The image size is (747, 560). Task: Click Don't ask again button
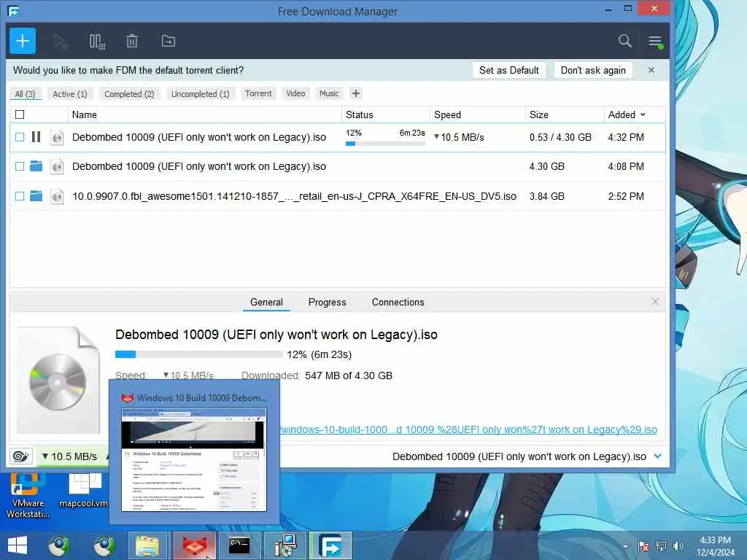pos(593,70)
